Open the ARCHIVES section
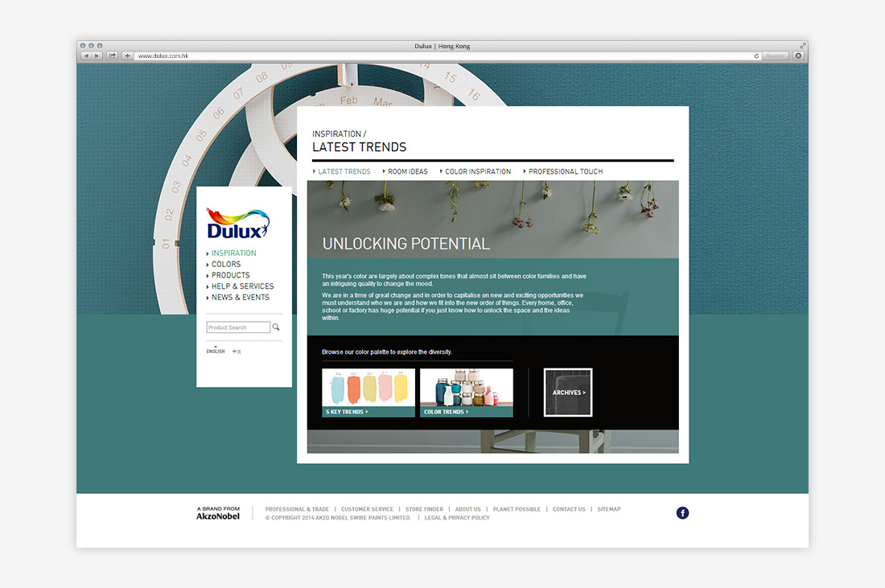The width and height of the screenshot is (885, 588). click(568, 393)
